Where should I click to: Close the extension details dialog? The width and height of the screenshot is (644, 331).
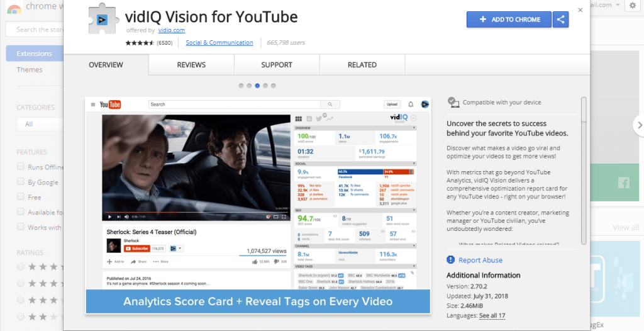click(580, 10)
